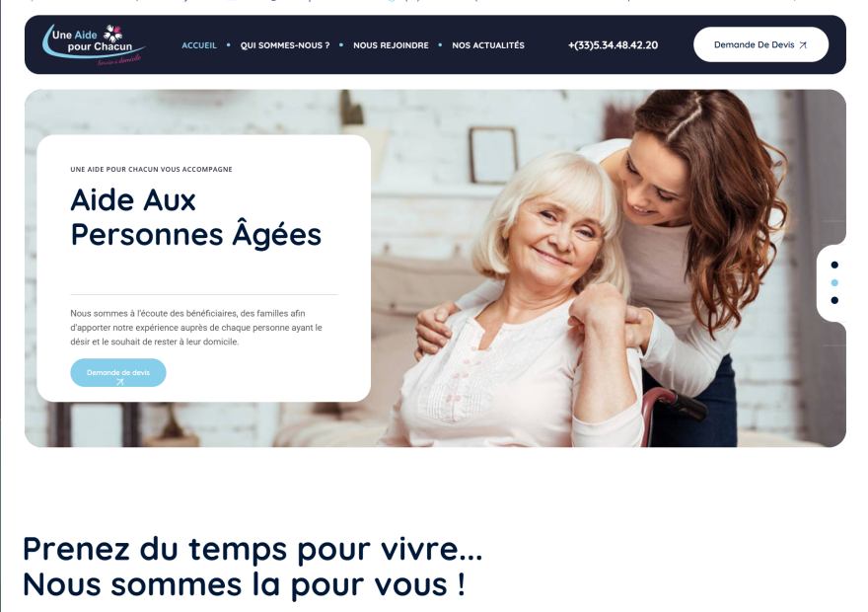Screen dimensions: 868x612
Task: Click the Nous sommes la pour vous line
Action: coord(245,584)
